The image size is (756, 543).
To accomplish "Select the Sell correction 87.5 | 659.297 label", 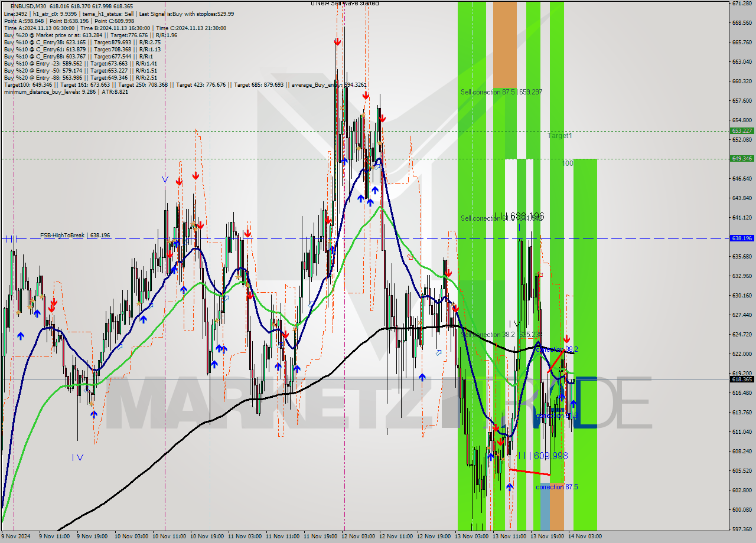I will pyautogui.click(x=501, y=92).
